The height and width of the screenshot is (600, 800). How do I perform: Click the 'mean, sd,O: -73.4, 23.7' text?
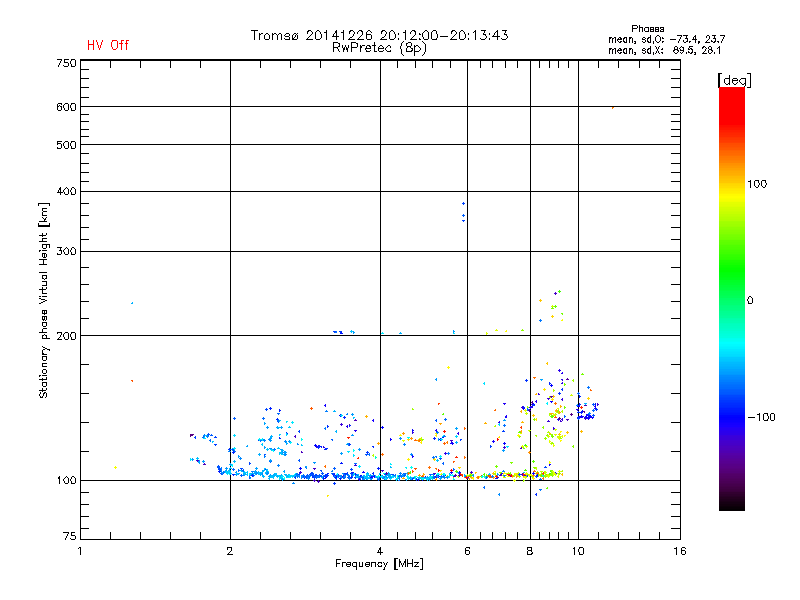click(x=666, y=39)
